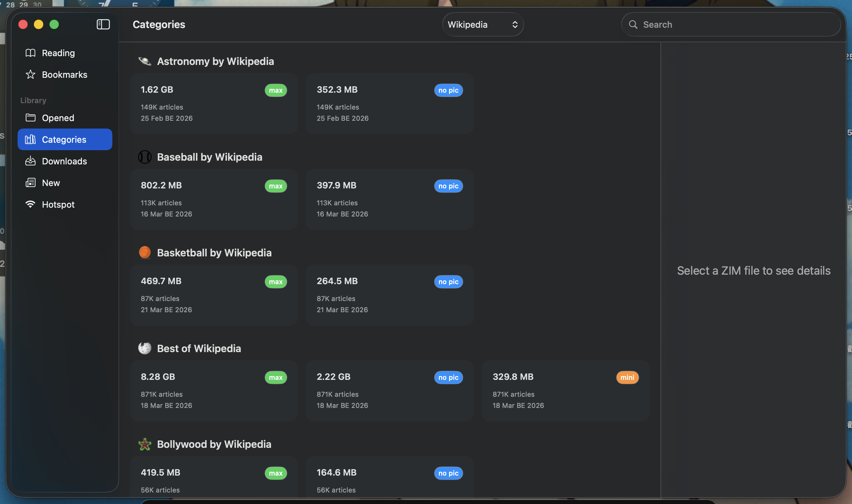852x504 pixels.
Task: Click no pic badge on 2.22 GB card
Action: pyautogui.click(x=448, y=377)
